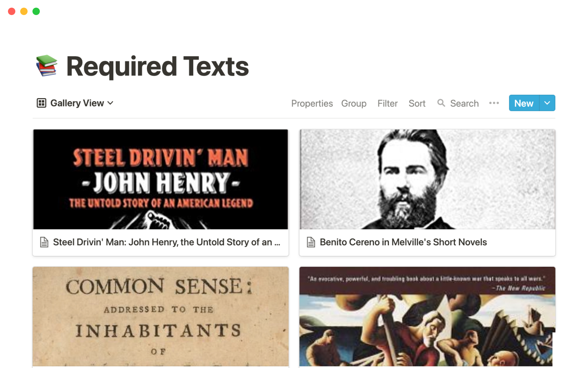The image size is (588, 368).
Task: Open the Group options
Action: pyautogui.click(x=354, y=103)
